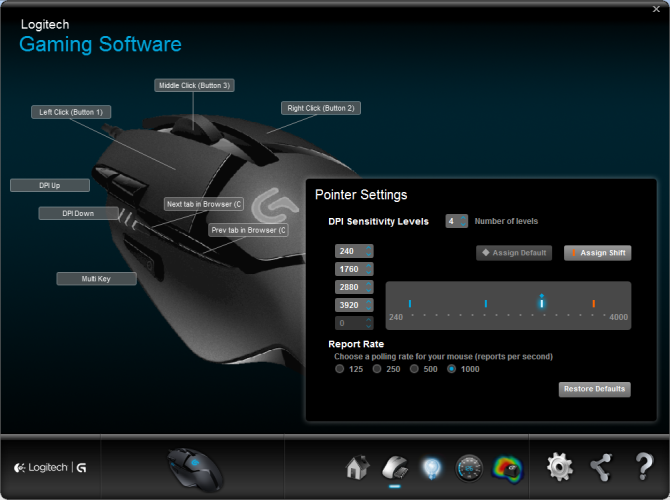Viewport: 670px width, 500px height.
Task: Click the Logitech G logo
Action: [x=50, y=468]
